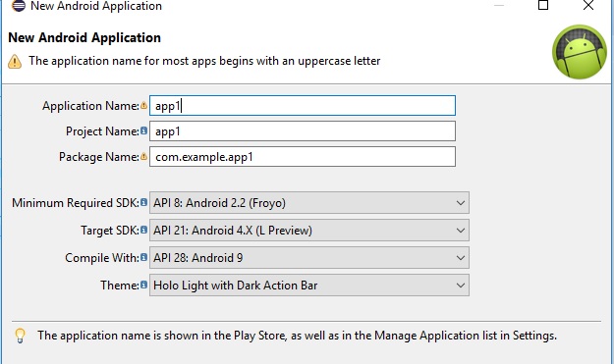This screenshot has height=364, width=614.
Task: Open the Minimum Required SDK dropdown
Action: point(308,202)
